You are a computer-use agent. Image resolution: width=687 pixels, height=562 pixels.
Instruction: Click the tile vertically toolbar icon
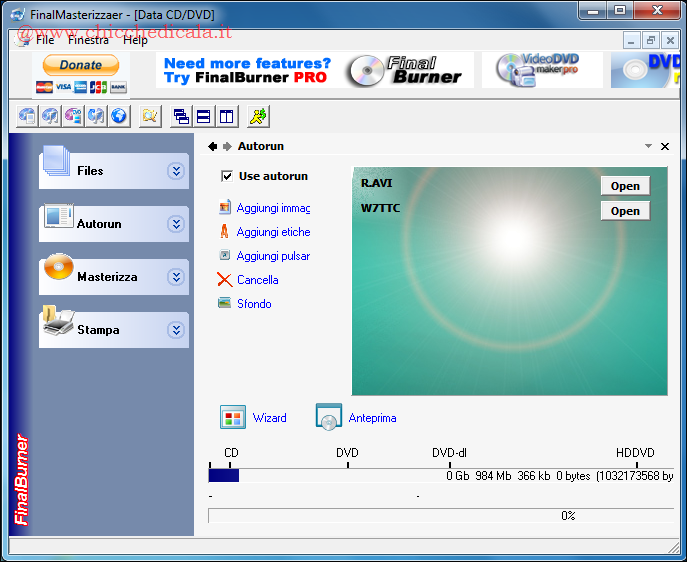[227, 116]
